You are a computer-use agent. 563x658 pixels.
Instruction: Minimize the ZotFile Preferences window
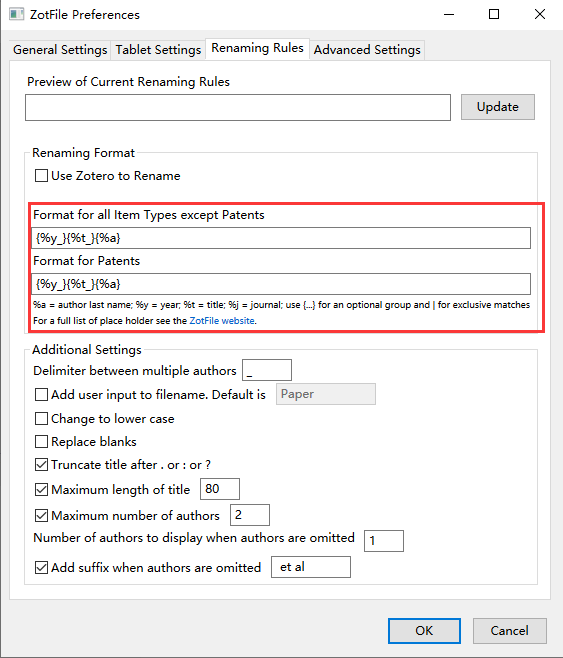[449, 14]
